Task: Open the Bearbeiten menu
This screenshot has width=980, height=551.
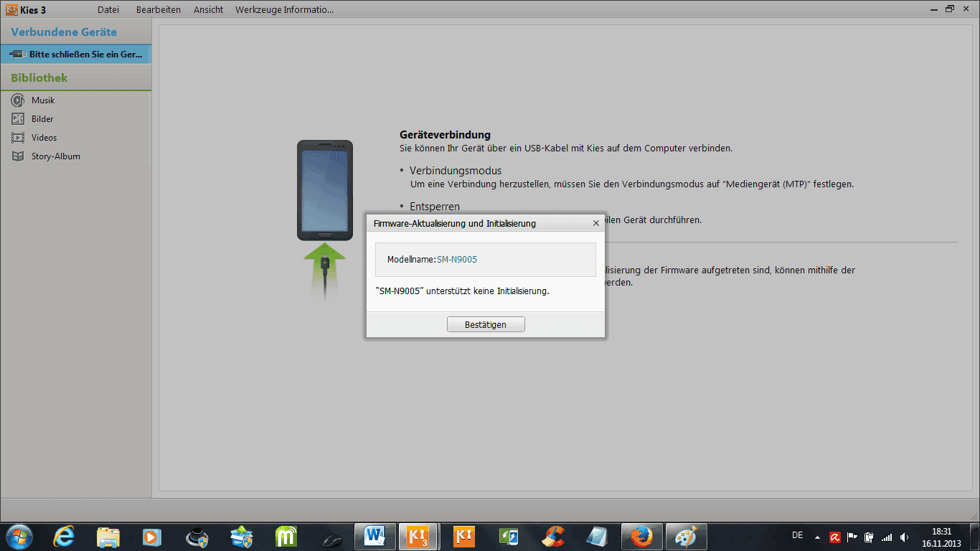Action: coord(159,9)
